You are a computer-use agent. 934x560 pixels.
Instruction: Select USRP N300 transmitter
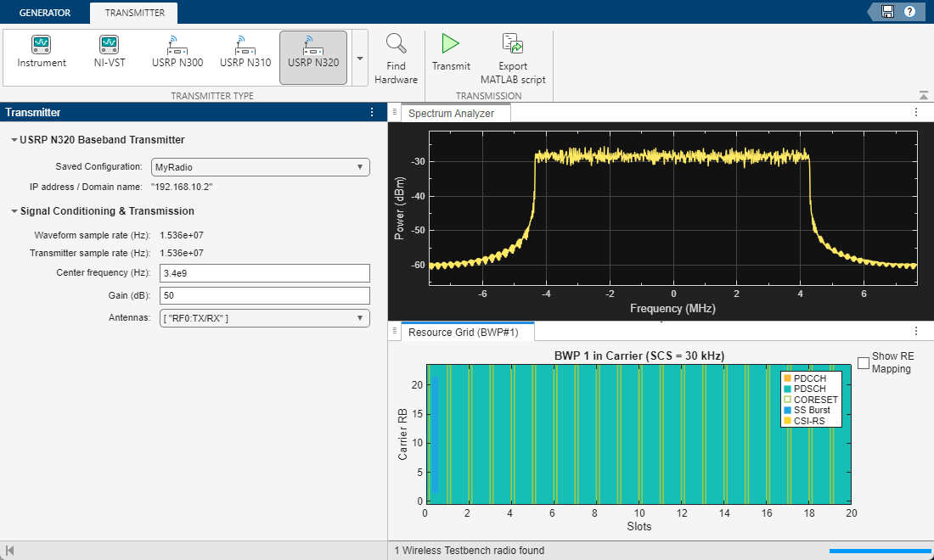coord(177,53)
